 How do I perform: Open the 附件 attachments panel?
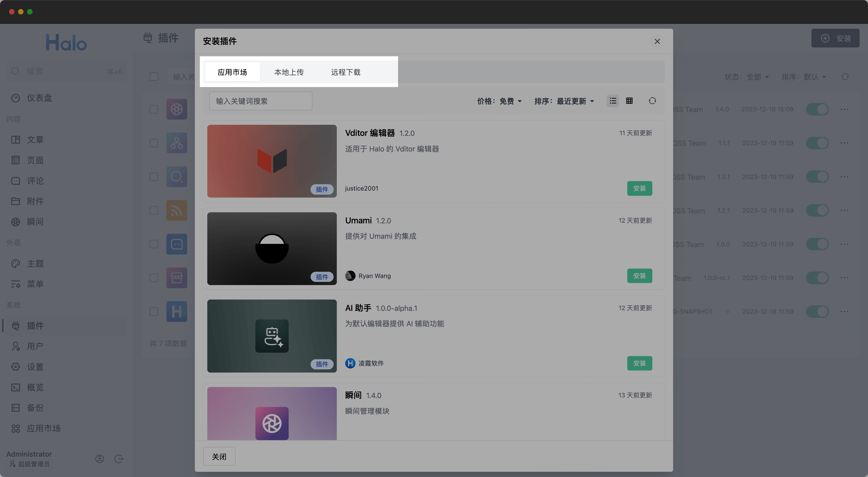click(x=16, y=201)
